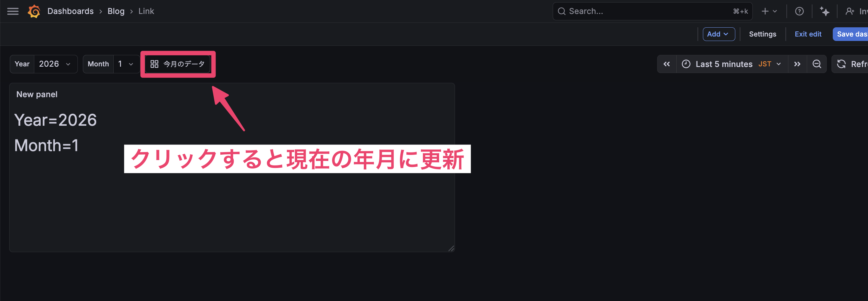Shift time range forward with double-right arrows

coord(797,64)
